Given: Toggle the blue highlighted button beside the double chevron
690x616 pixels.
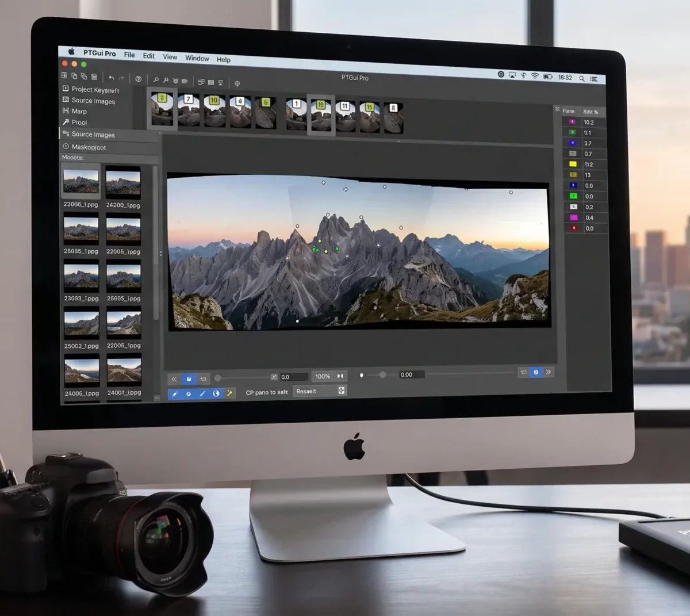Looking at the screenshot, I should point(189,379).
